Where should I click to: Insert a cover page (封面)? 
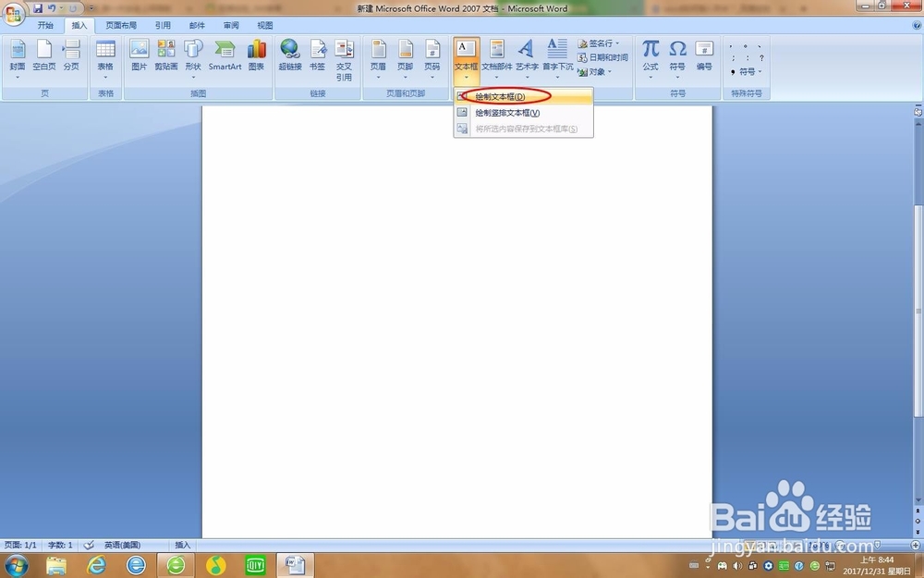[18, 59]
